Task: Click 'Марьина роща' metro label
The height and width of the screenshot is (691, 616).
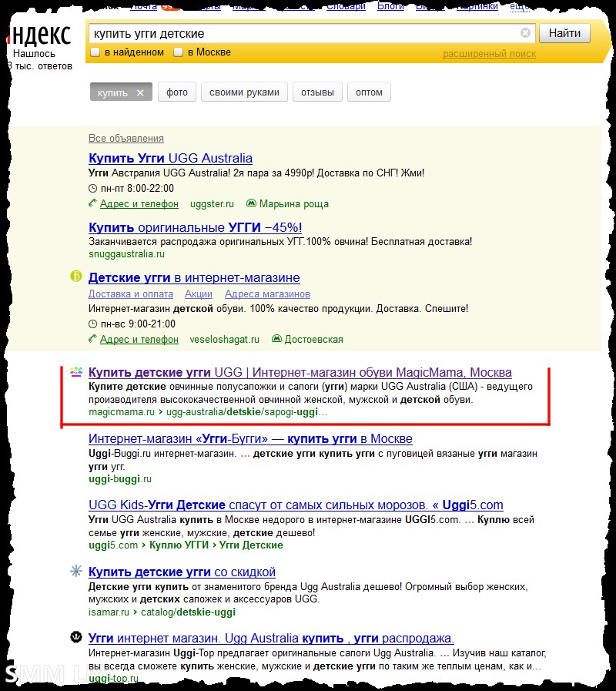Action: tap(294, 203)
